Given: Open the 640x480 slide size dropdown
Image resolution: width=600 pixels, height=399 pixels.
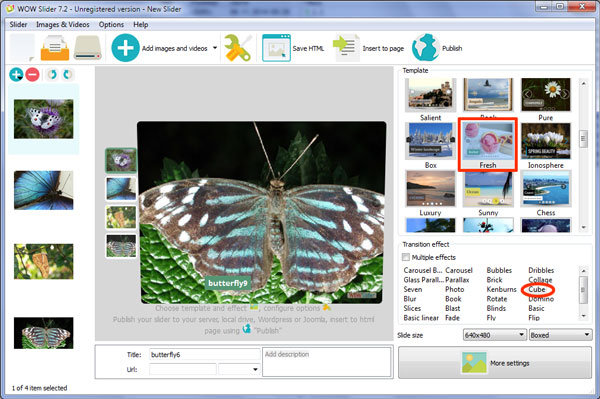Looking at the screenshot, I should point(494,335).
